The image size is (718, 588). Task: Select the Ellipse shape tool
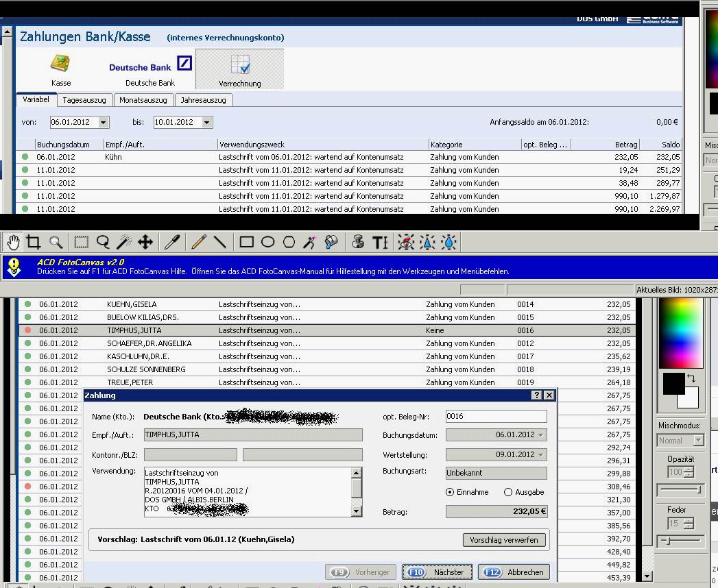pos(267,242)
